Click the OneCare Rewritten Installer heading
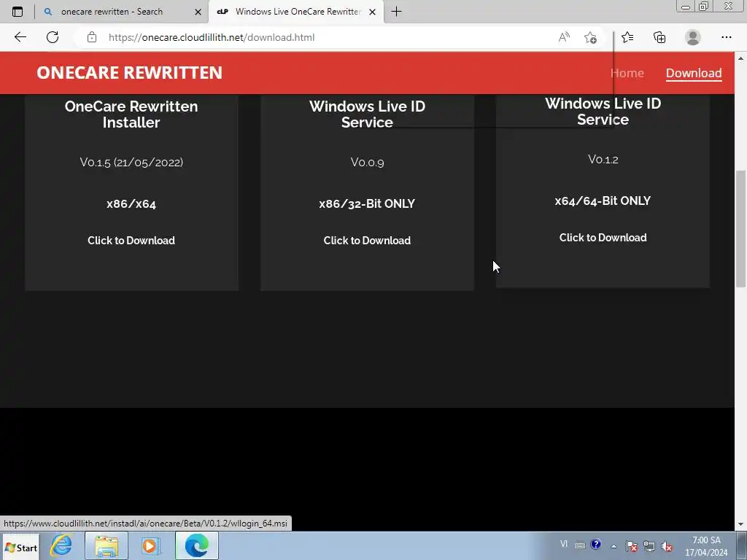 tap(131, 114)
